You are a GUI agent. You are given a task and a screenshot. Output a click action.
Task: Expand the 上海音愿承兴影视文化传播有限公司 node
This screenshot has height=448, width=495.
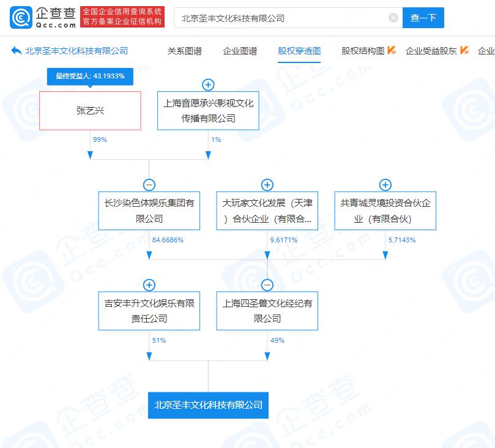point(208,84)
